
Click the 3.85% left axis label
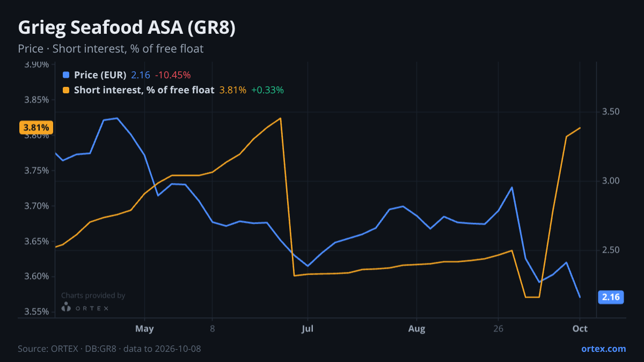pos(36,100)
